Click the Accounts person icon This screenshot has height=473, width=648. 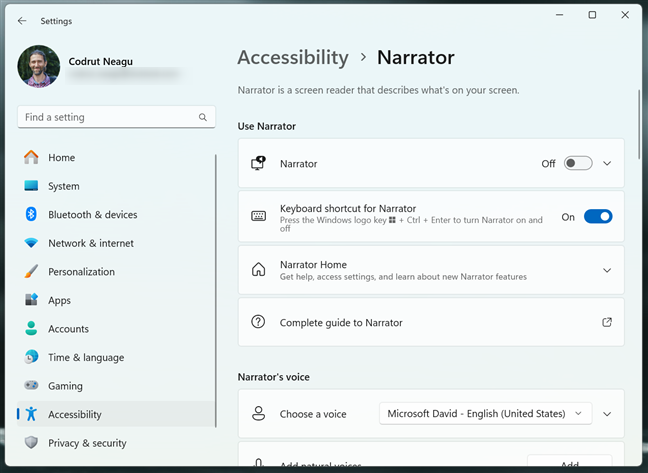click(31, 328)
